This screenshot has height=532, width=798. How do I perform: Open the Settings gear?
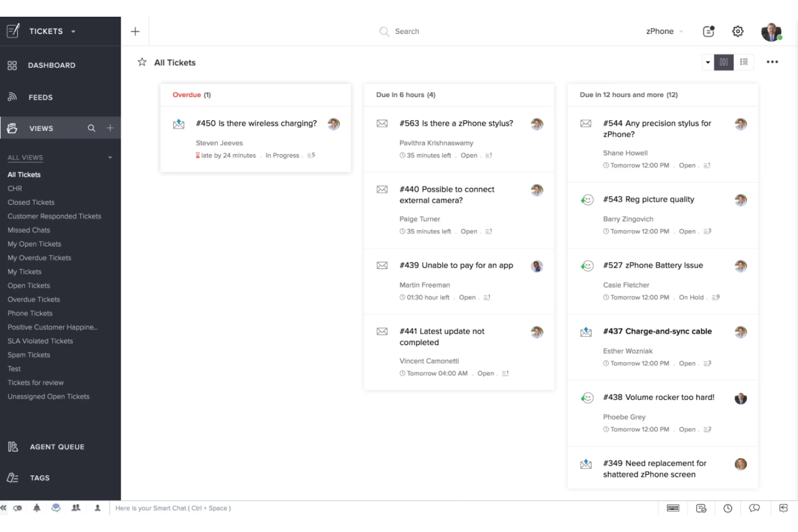coord(738,31)
